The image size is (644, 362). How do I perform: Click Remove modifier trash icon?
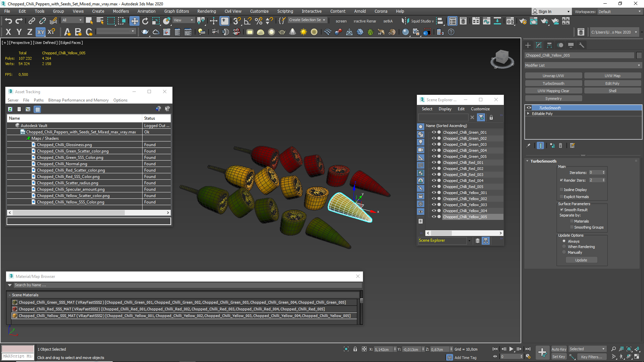560,145
